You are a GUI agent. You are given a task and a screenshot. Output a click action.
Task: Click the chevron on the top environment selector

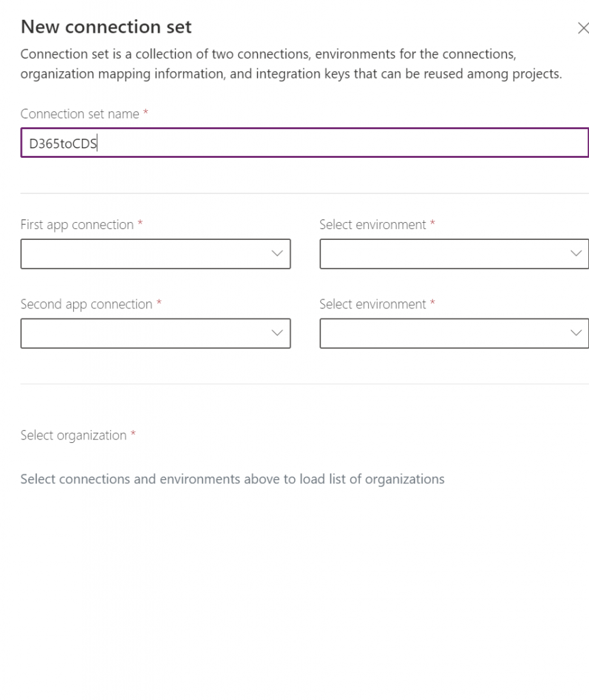coord(576,254)
